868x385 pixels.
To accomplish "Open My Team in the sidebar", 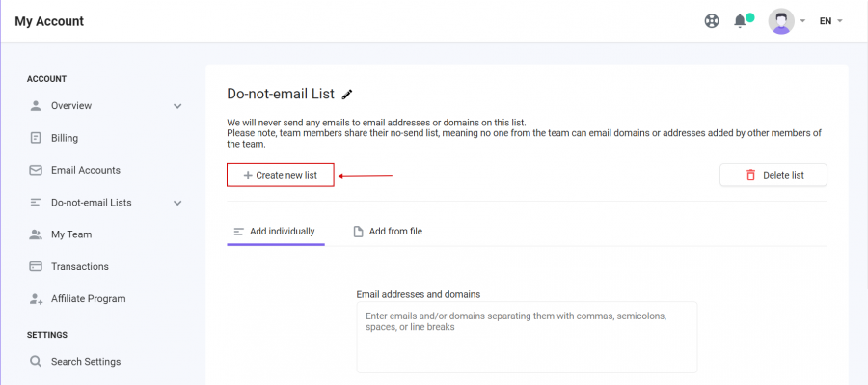I will point(104,234).
